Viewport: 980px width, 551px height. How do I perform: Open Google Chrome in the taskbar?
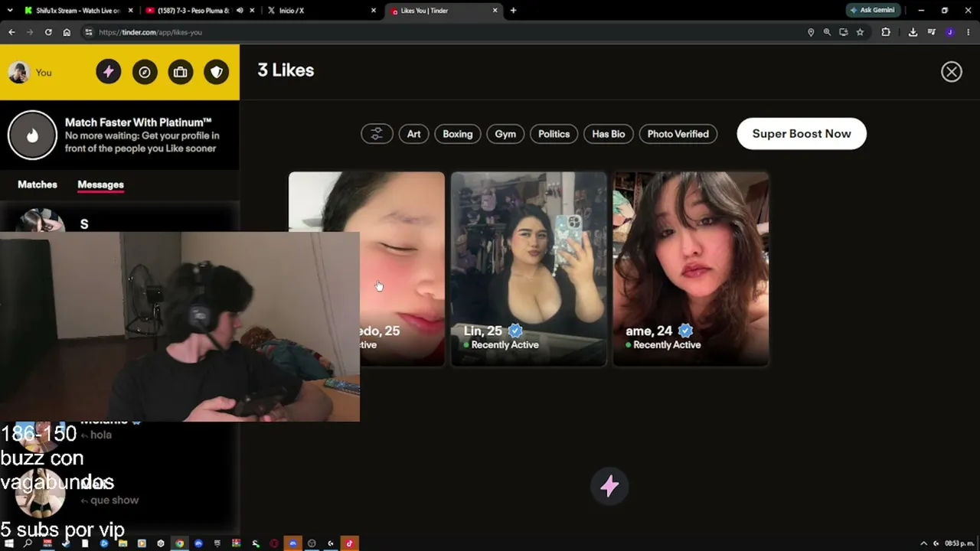(x=179, y=543)
